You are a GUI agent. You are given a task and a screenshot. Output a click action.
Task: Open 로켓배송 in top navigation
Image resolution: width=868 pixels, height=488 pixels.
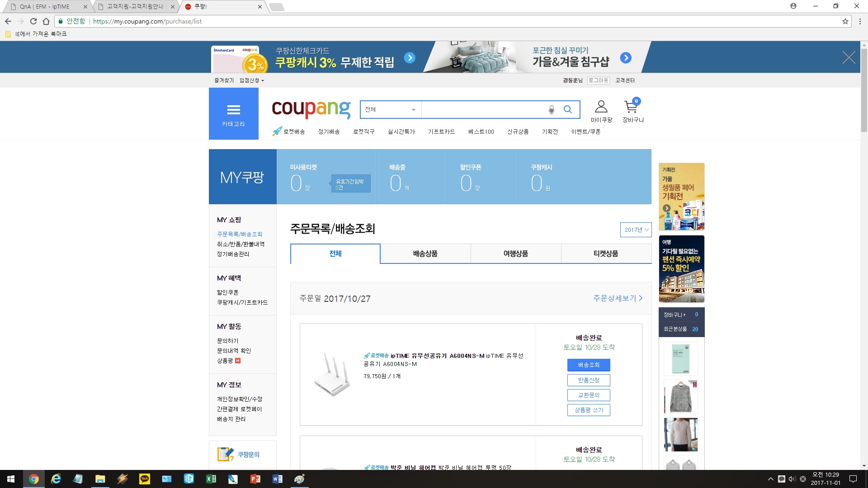[x=289, y=131]
